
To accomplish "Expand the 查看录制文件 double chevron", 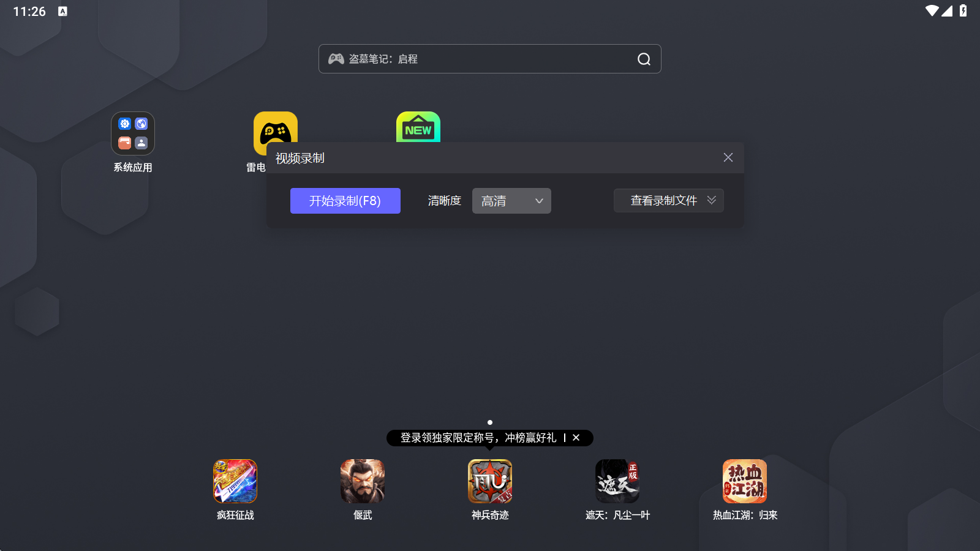I will (711, 200).
